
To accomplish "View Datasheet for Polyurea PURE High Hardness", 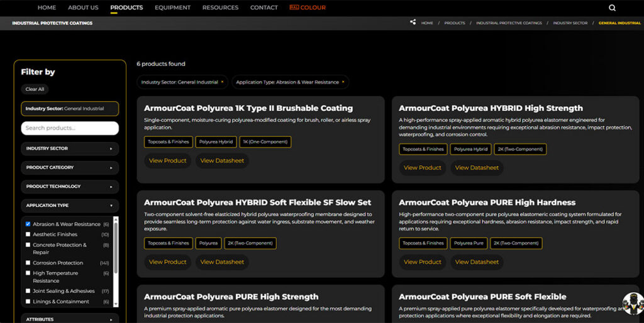I will click(x=477, y=262).
